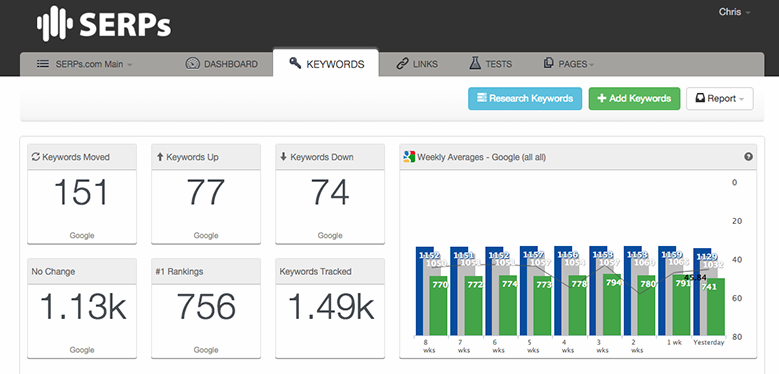The width and height of the screenshot is (779, 374).
Task: Click the stack icon on Research Keywords
Action: (x=481, y=98)
